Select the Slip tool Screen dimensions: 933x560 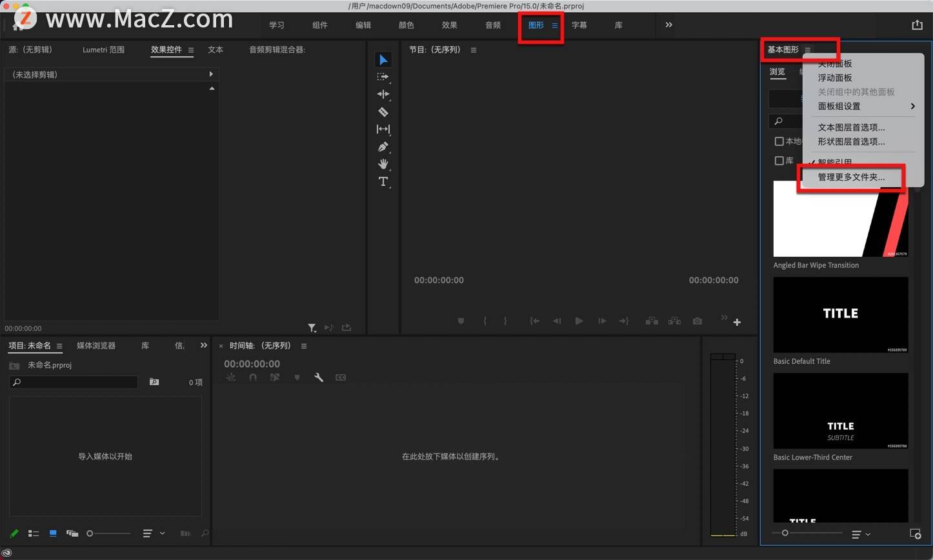[x=383, y=129]
